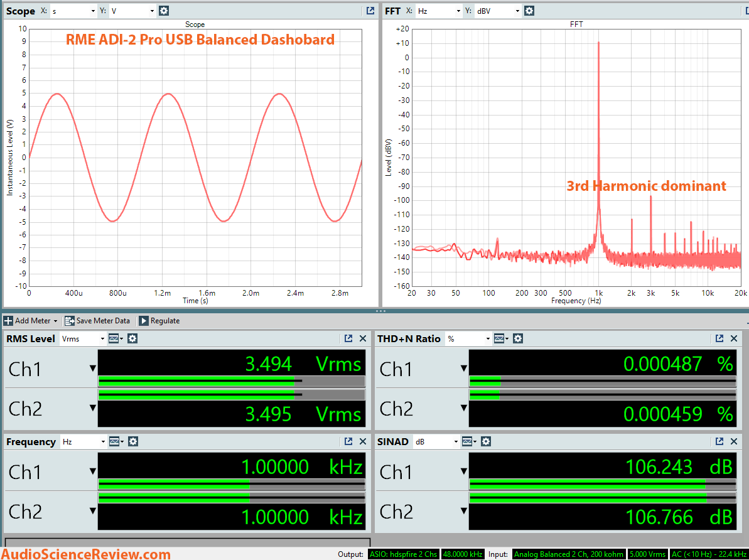Open SINAD meter view icon
749x560 pixels.
click(469, 441)
